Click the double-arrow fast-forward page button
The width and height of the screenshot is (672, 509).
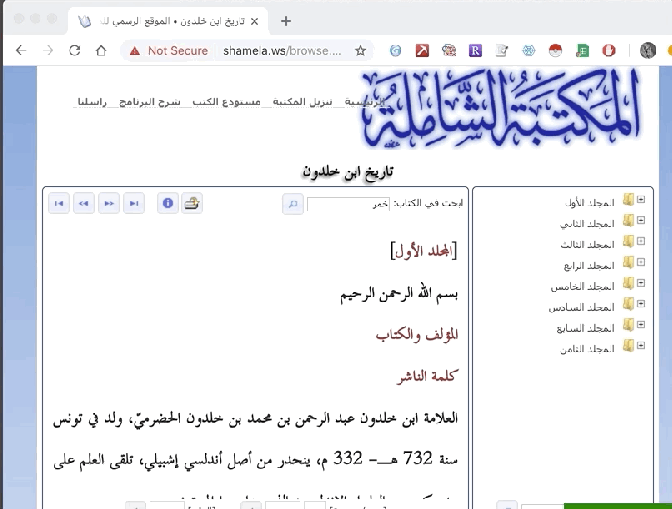pos(109,204)
